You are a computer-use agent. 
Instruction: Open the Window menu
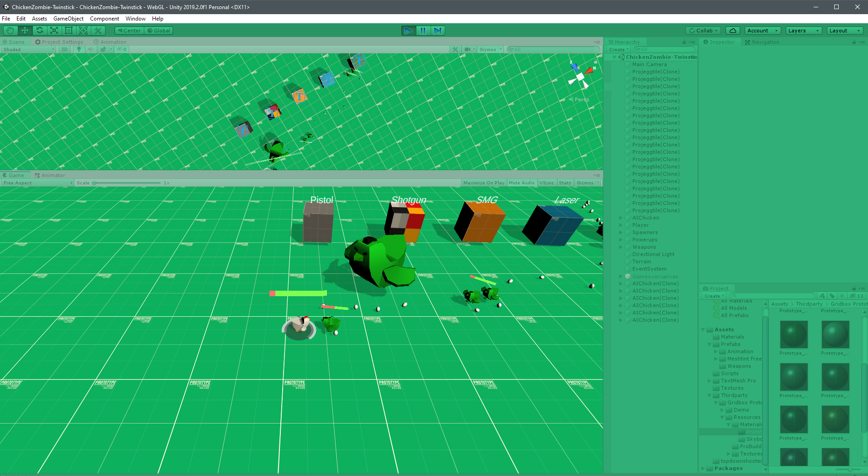(136, 19)
